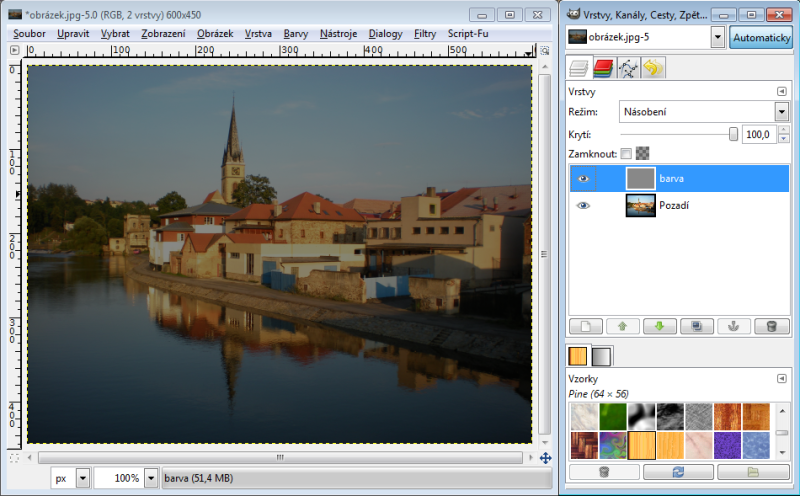This screenshot has height=496, width=800.
Task: Duplicate the selected layer
Action: 695,326
